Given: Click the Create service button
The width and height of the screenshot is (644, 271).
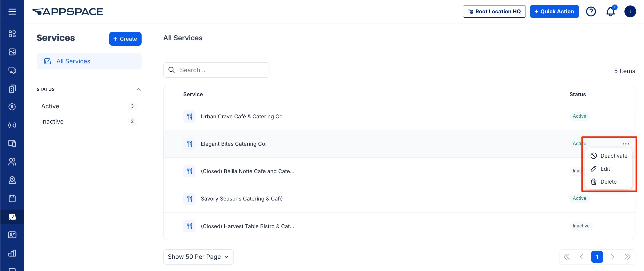Looking at the screenshot, I should point(125,39).
